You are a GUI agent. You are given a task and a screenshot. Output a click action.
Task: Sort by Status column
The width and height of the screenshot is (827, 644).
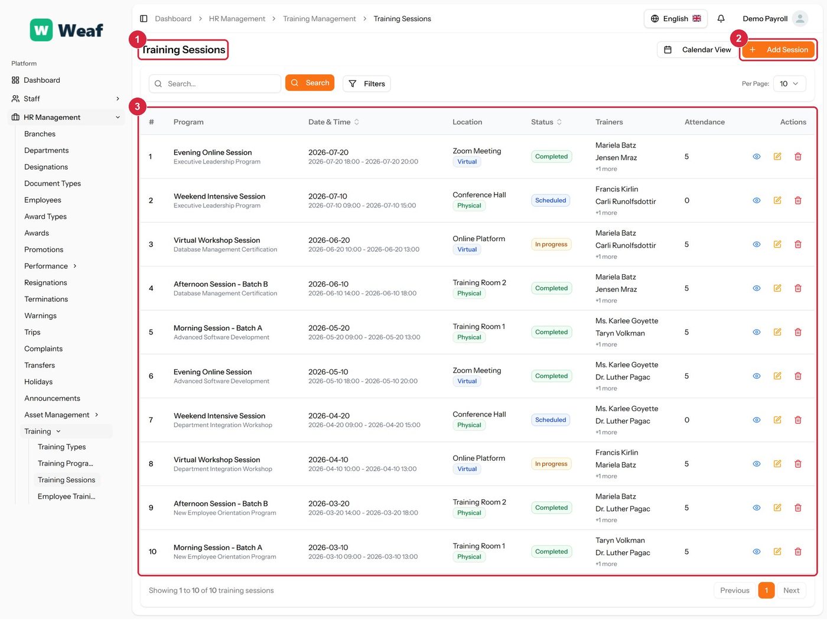click(546, 122)
